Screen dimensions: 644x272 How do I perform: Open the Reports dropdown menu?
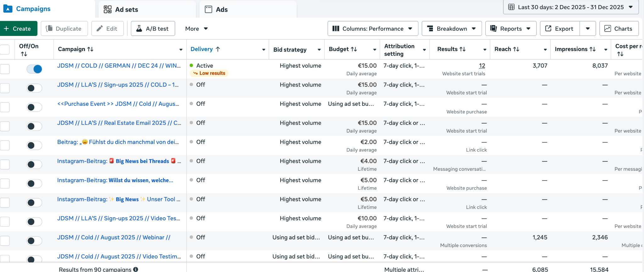coord(511,29)
